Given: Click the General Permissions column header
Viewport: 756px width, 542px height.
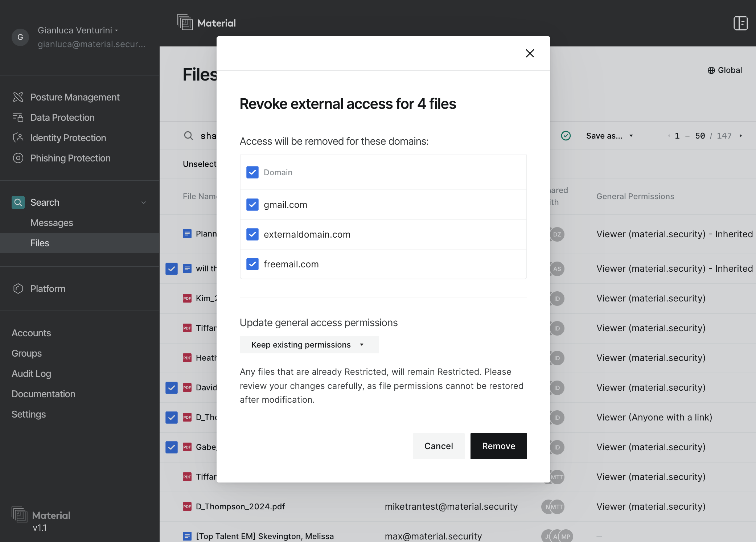Looking at the screenshot, I should click(x=635, y=196).
